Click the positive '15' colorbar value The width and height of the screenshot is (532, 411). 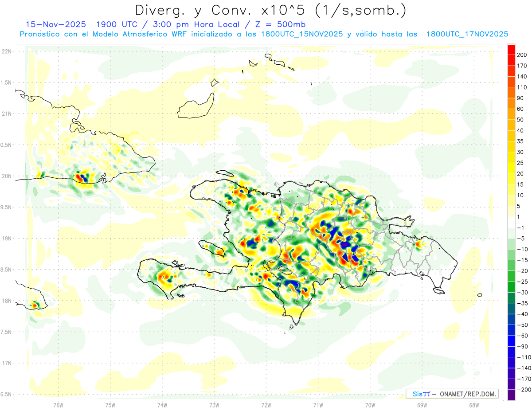tap(520, 184)
